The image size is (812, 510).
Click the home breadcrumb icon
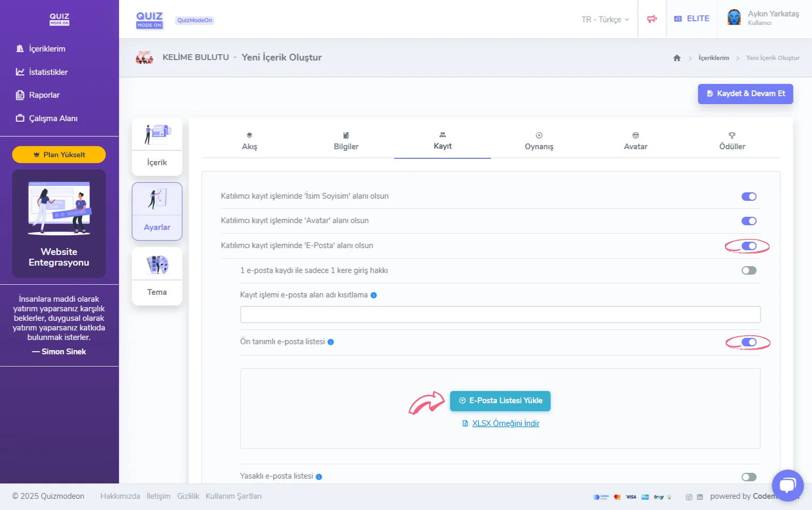[676, 58]
